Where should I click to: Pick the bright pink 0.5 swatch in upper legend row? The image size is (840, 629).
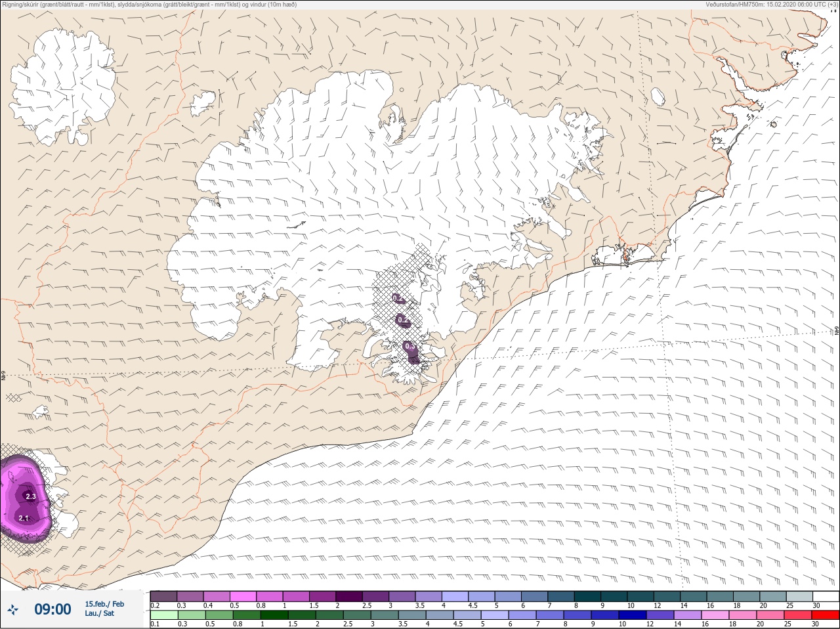pos(243,596)
